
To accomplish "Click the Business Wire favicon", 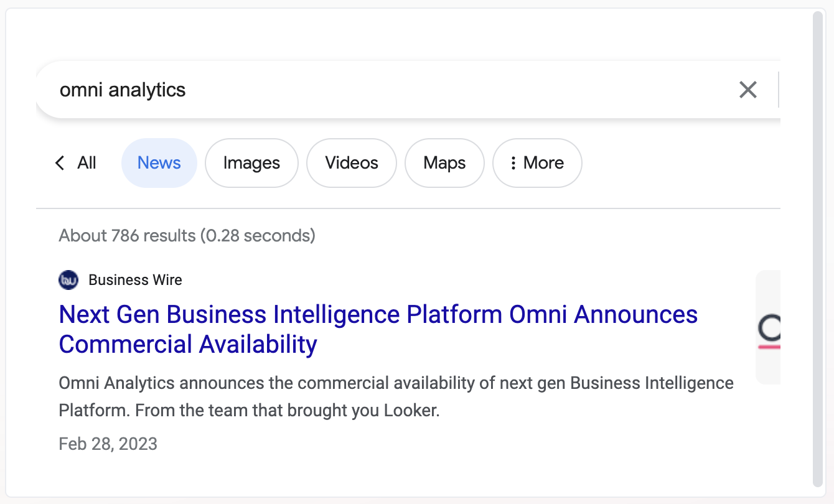I will (68, 280).
